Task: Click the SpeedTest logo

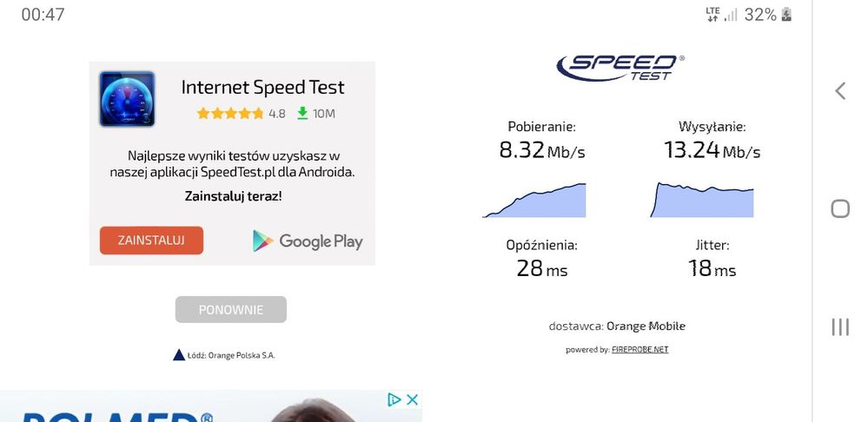Action: point(620,67)
